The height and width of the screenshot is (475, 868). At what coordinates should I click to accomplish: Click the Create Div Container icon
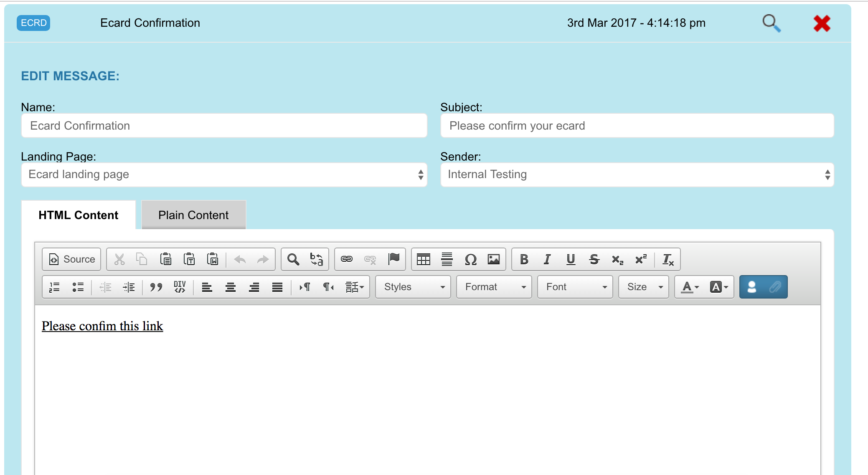(180, 287)
